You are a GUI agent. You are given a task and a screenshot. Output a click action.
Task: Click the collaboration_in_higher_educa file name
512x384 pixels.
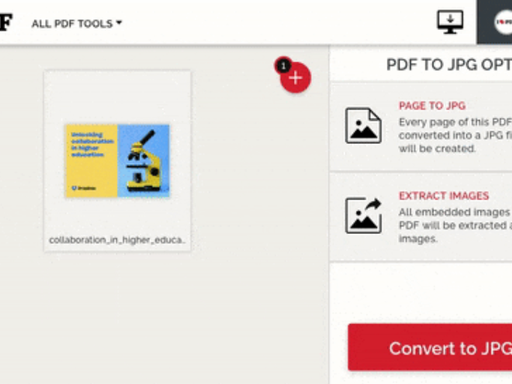coord(117,240)
